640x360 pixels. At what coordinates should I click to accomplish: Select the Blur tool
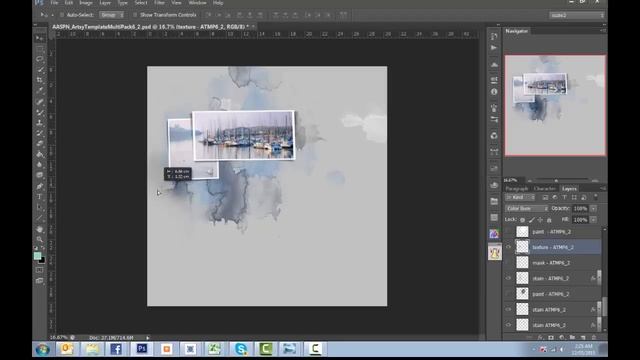(x=40, y=164)
